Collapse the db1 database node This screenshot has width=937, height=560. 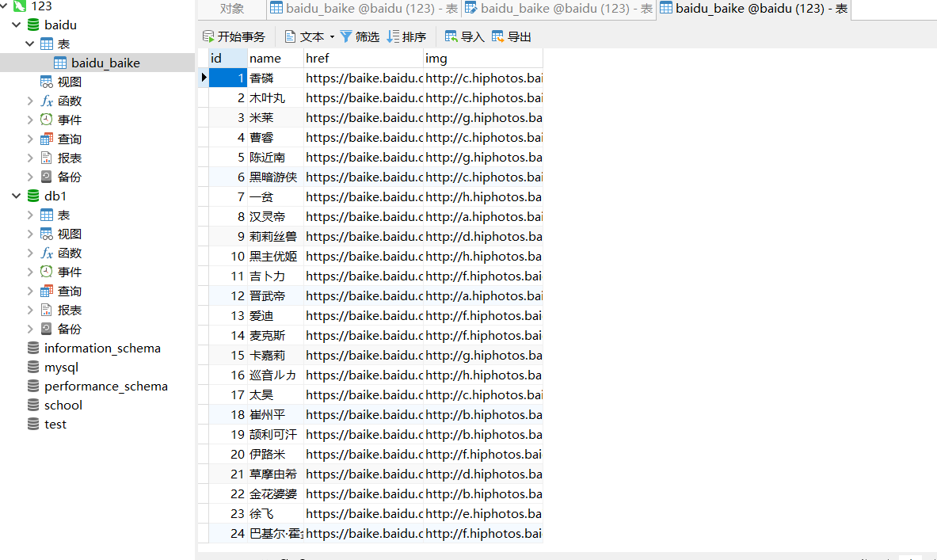[x=17, y=196]
